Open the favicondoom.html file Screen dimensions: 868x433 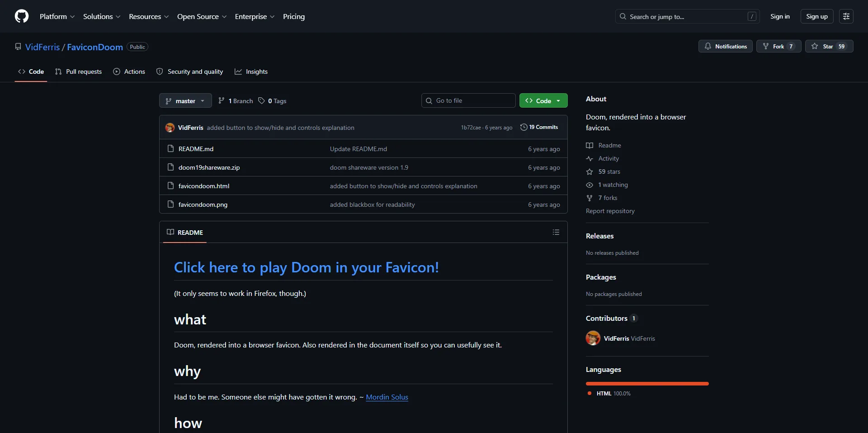204,186
